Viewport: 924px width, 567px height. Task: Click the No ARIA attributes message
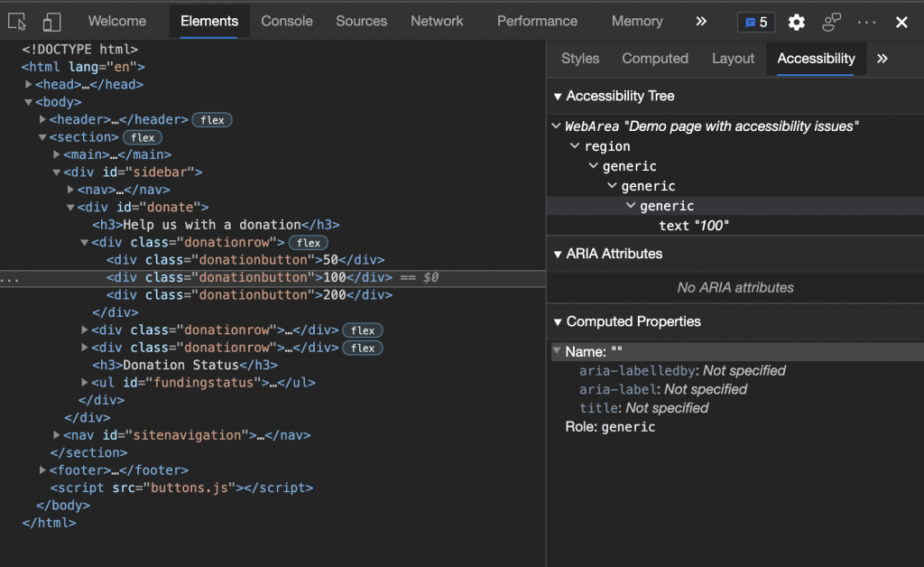click(735, 288)
